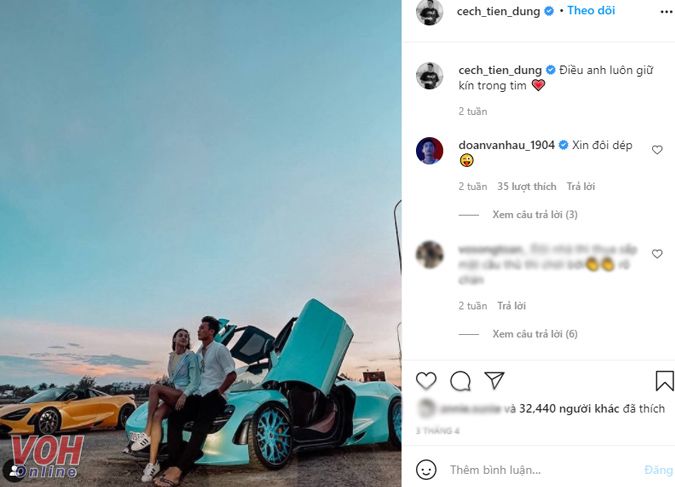Open doanvanhau_1904's profile picture avatar

[x=430, y=151]
